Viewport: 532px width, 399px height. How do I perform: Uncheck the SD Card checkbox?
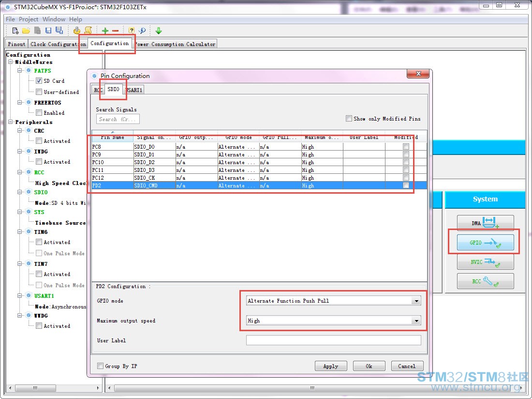(x=39, y=81)
